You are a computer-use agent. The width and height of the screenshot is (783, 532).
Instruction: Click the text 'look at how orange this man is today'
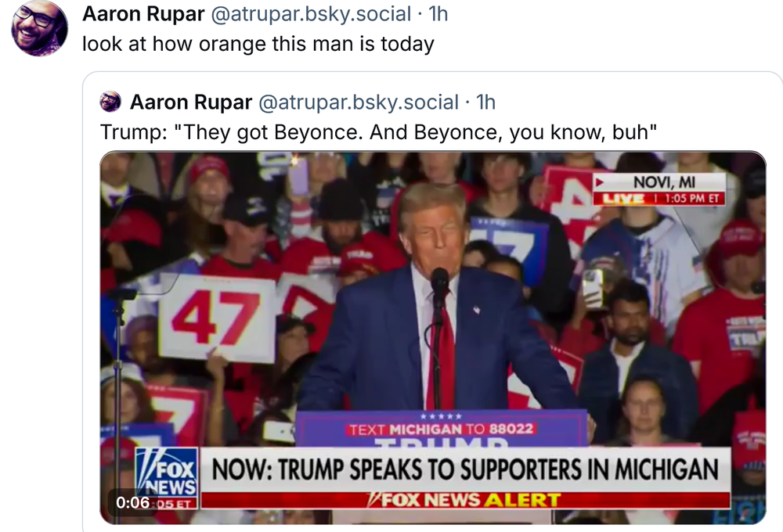tap(258, 44)
